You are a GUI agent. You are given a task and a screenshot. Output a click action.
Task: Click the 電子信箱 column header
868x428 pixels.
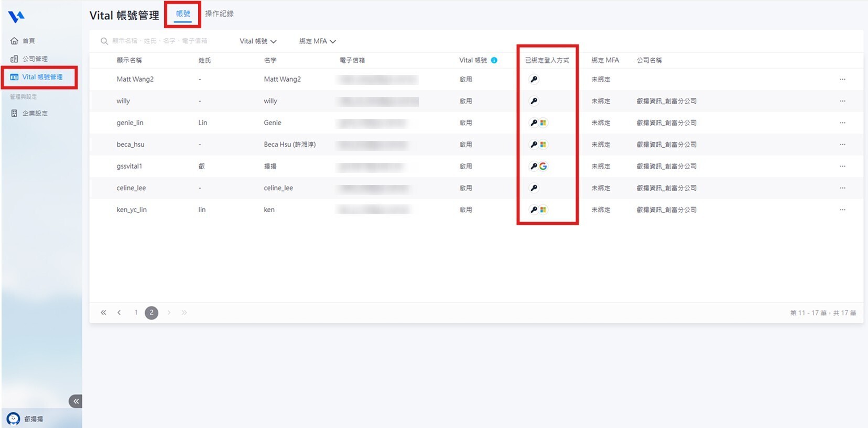(x=352, y=60)
